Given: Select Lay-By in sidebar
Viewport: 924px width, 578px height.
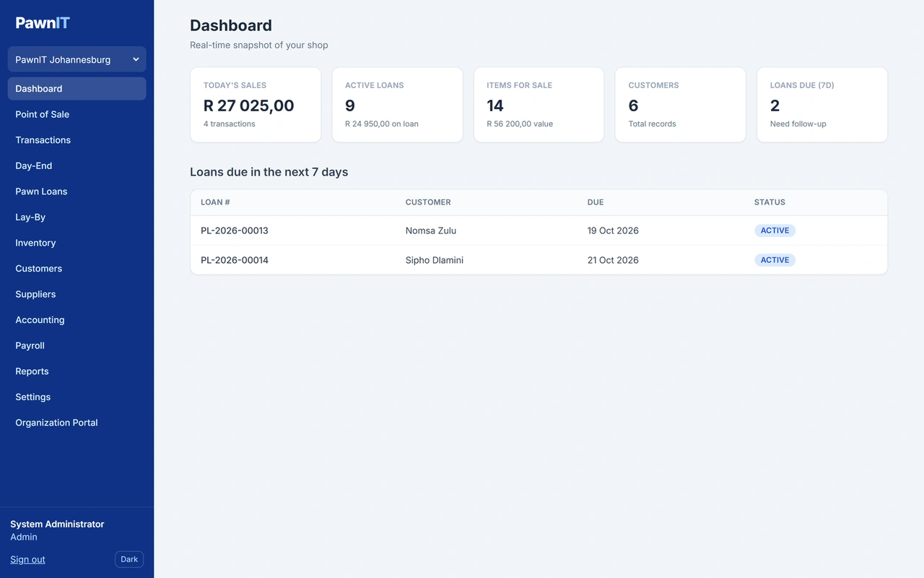Looking at the screenshot, I should (77, 217).
